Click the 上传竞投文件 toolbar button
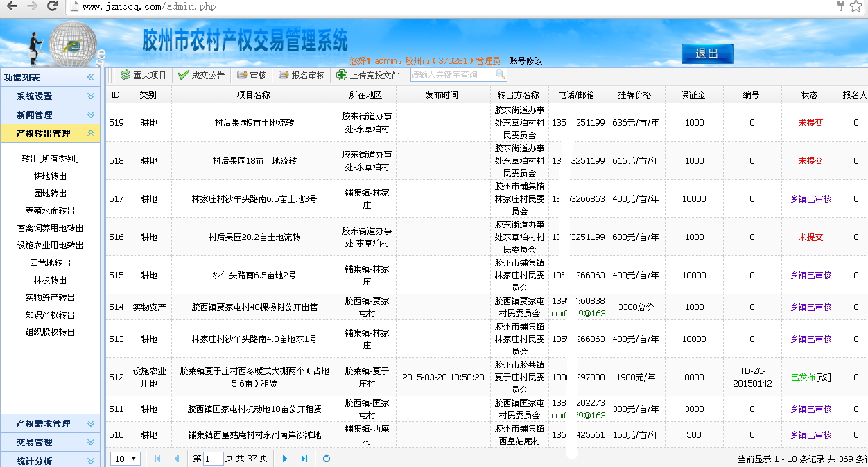The width and height of the screenshot is (868, 467). [368, 75]
